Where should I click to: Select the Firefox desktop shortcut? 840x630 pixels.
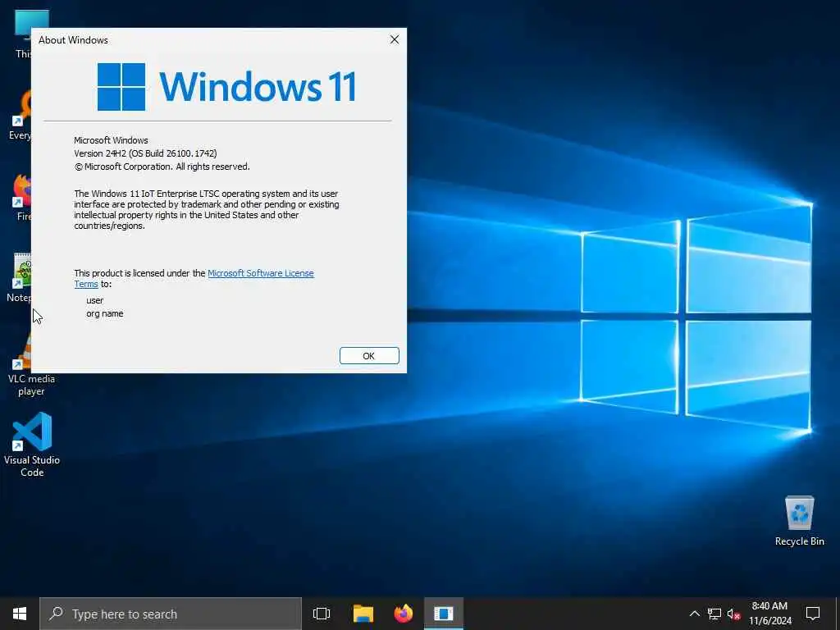coord(21,197)
